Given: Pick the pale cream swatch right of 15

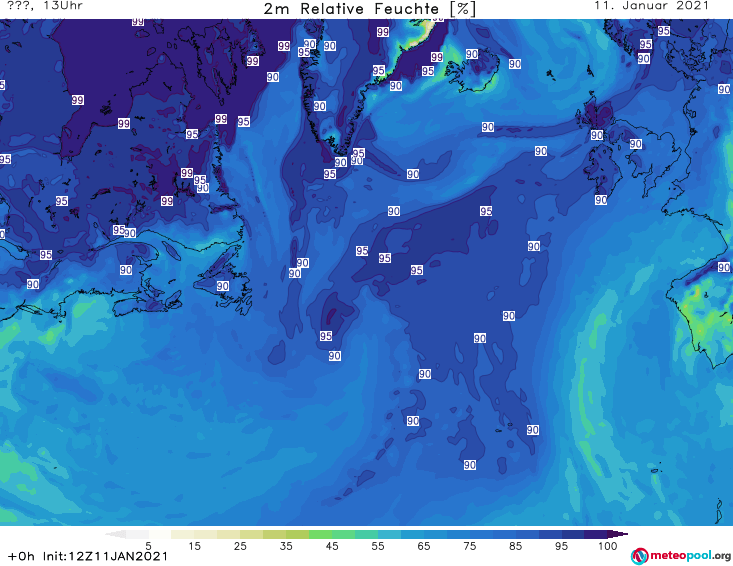Looking at the screenshot, I should 206,535.
